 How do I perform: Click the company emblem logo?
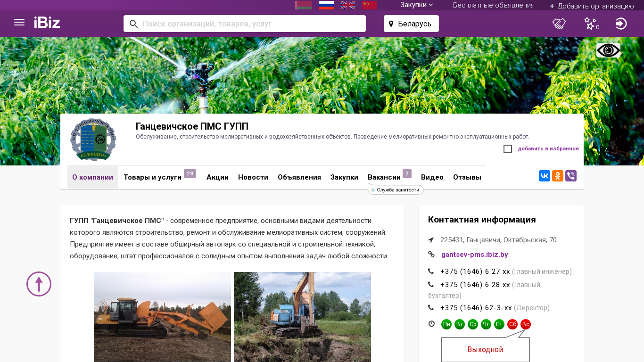coord(93,140)
